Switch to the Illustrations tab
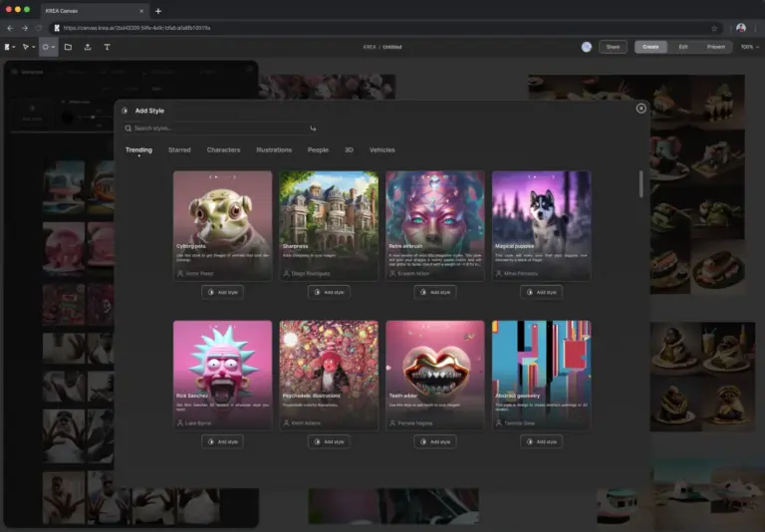Viewport: 765px width, 532px height. 274,150
